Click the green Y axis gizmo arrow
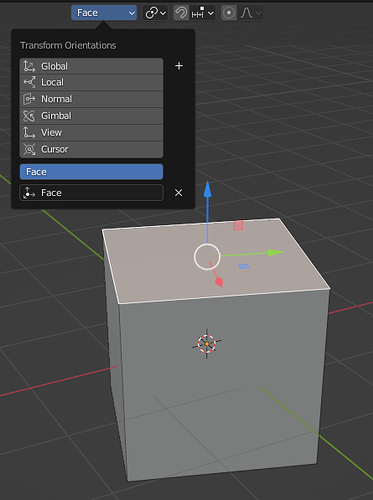Viewport: 373px width, 500px height. coord(275,252)
